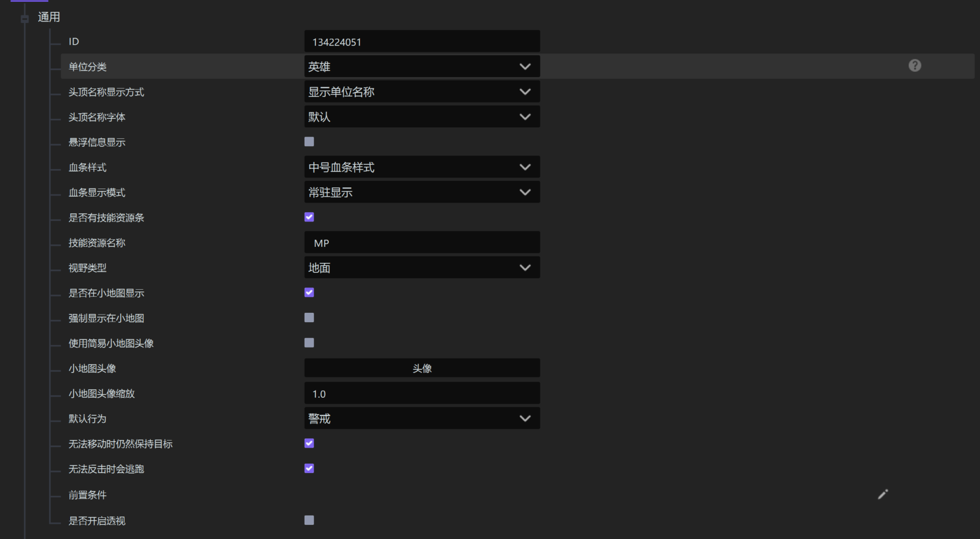Open the 头顶名称字体 dropdown showing 默认
The image size is (980, 539).
(422, 117)
